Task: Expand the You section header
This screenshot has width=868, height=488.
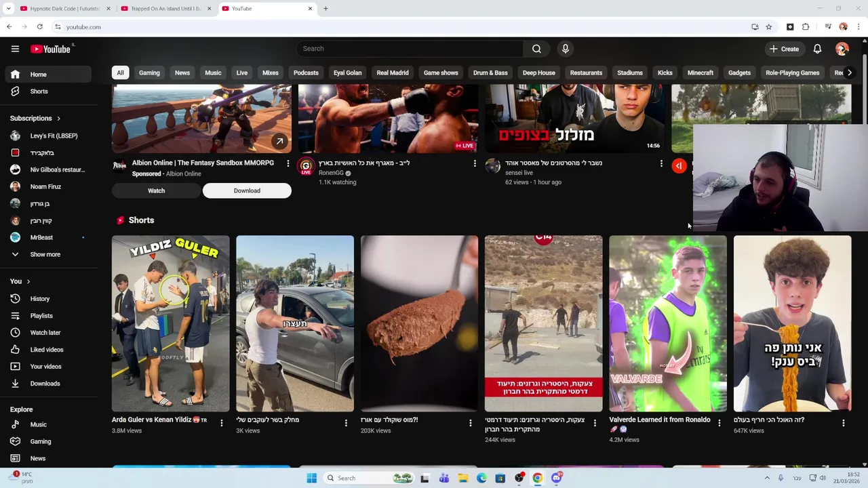Action: 20,281
